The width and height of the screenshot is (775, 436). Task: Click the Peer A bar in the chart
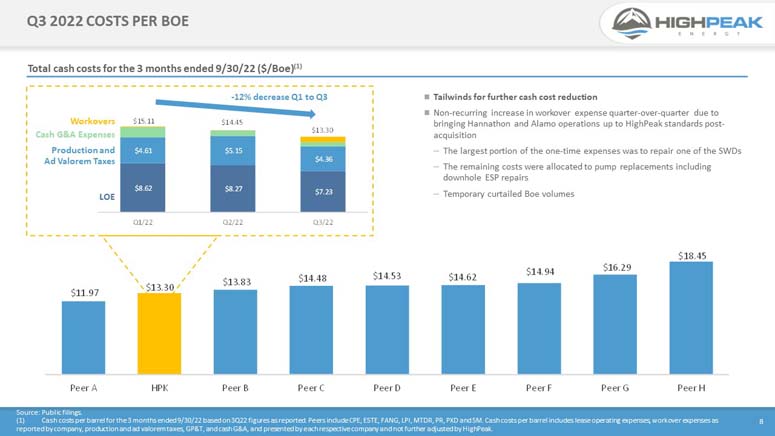tap(84, 338)
